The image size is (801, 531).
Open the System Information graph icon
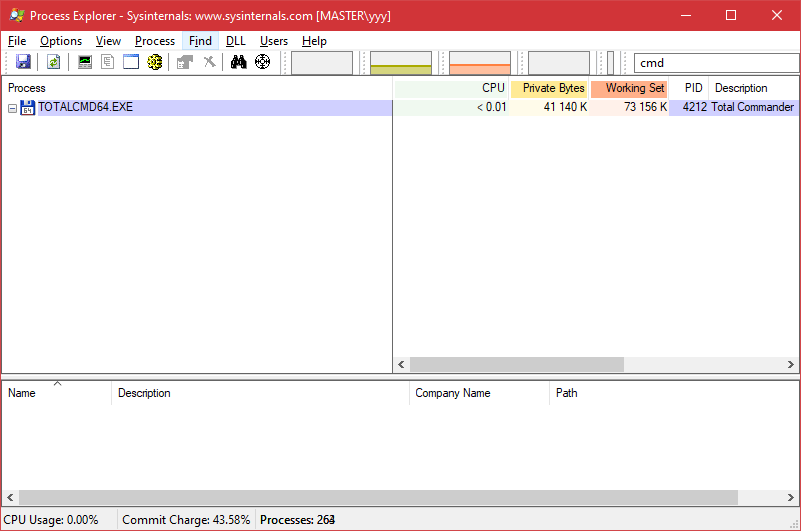click(x=85, y=62)
